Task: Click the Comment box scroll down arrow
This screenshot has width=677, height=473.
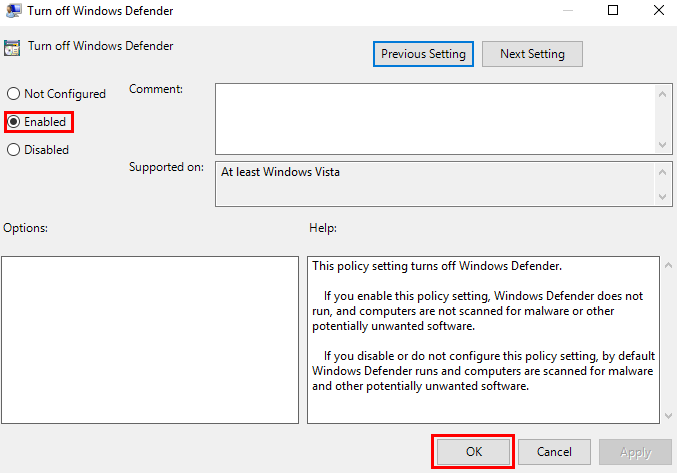Action: click(662, 145)
